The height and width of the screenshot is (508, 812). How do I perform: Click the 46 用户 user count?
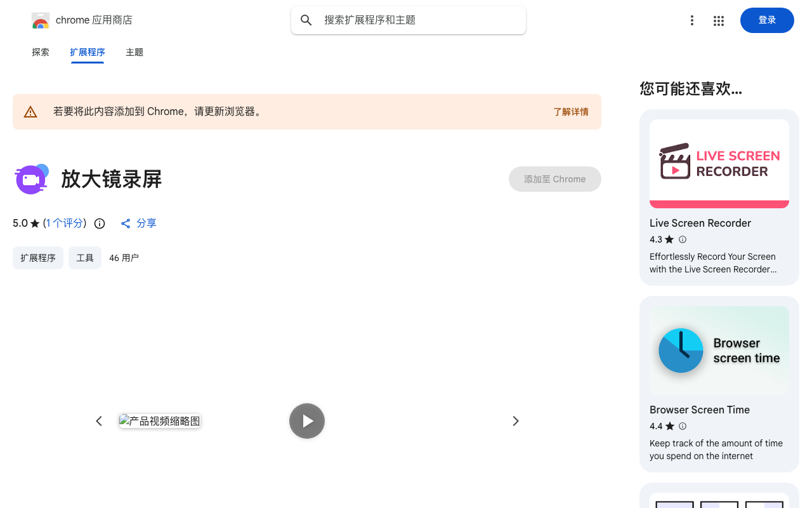[124, 258]
